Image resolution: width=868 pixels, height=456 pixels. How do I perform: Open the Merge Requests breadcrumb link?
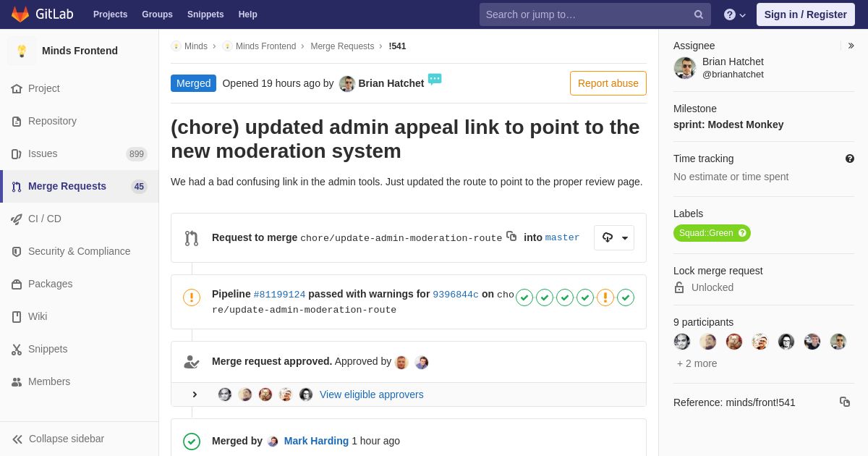(x=342, y=46)
